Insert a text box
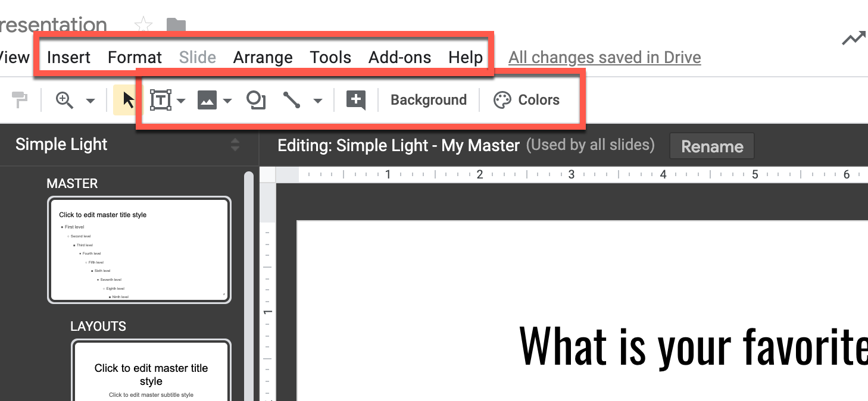This screenshot has width=868, height=401. pos(161,99)
